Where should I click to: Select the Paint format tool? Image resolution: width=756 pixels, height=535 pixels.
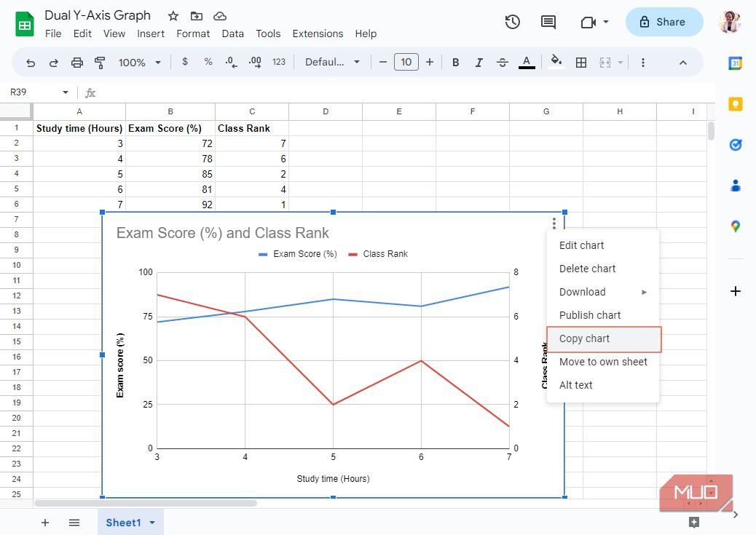(100, 62)
